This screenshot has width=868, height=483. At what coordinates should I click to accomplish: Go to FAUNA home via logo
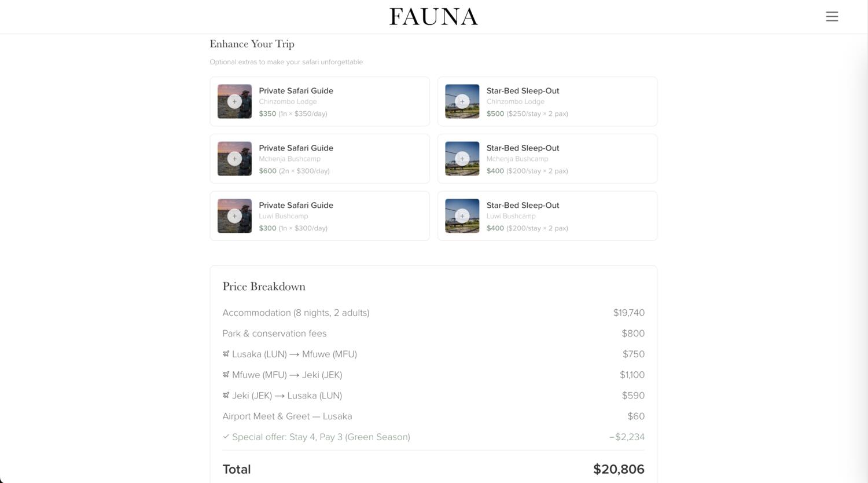pyautogui.click(x=433, y=17)
